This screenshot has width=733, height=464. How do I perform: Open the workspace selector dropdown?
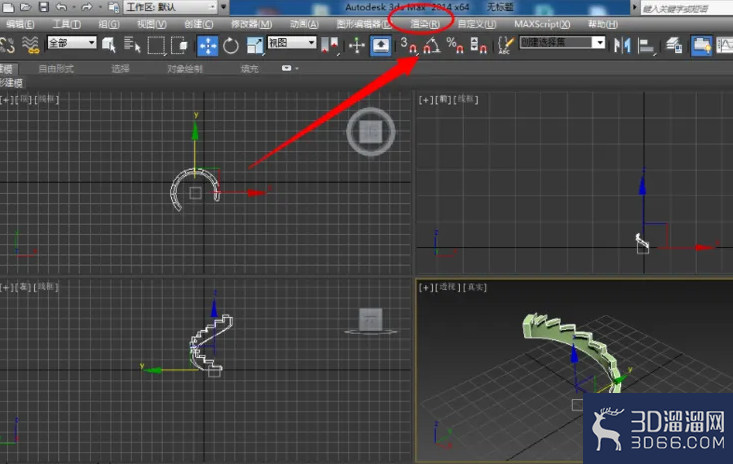point(171,7)
